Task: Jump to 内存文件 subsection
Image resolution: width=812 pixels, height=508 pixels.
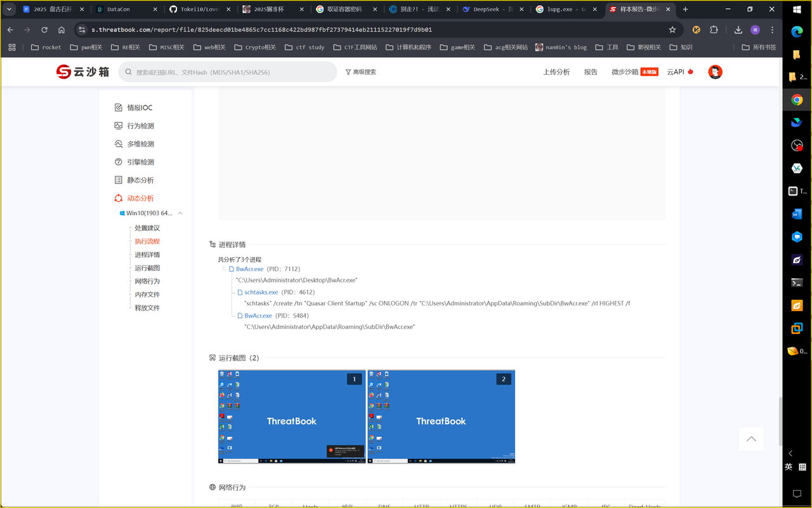Action: click(147, 295)
